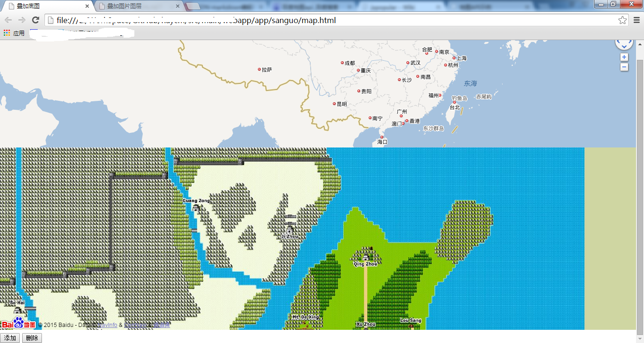Open the Chrome hamburger menu
Screen dimensions: 644x343
click(636, 20)
